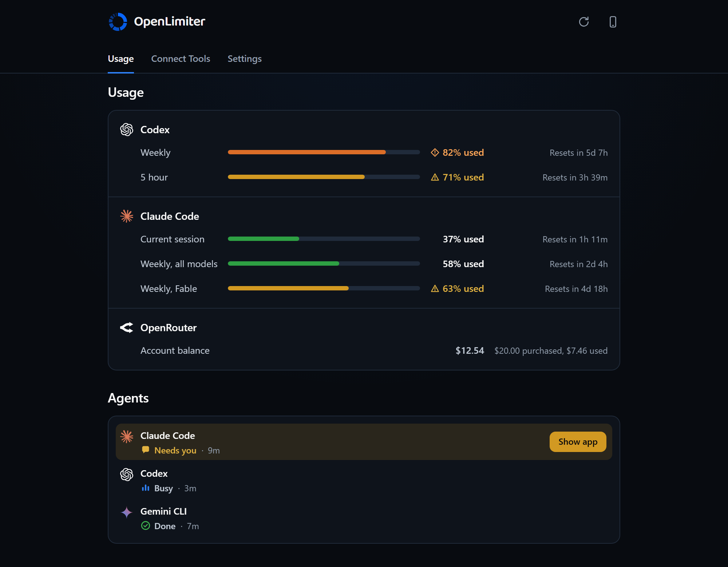The image size is (728, 567).
Task: Click the $12.54 account balance
Action: (x=470, y=350)
